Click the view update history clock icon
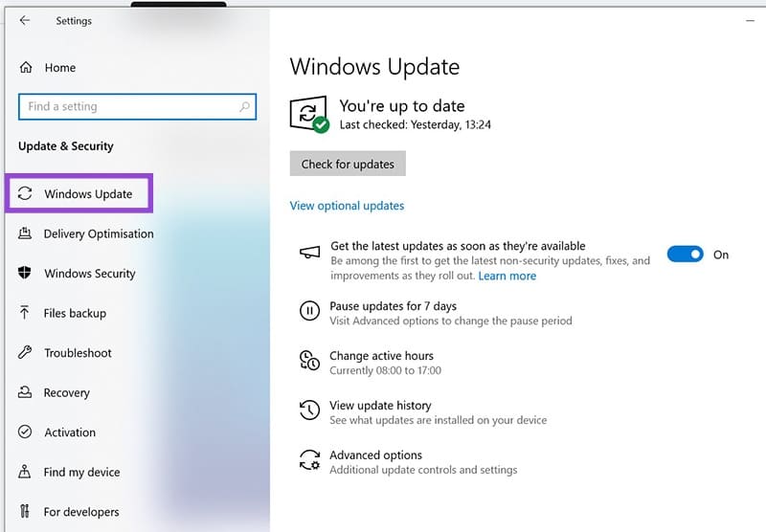The image size is (766, 532). coord(309,410)
